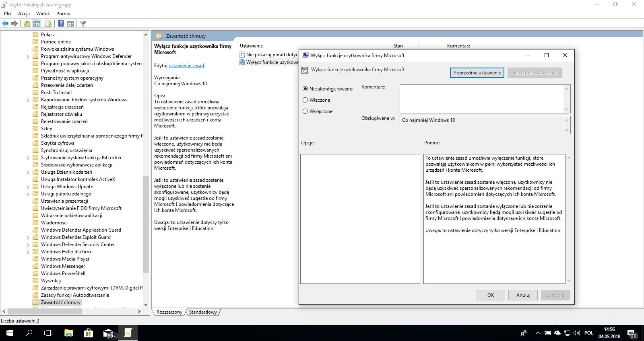
Task: Click the tree pane vertical scrollbar thumb
Action: pos(146,224)
